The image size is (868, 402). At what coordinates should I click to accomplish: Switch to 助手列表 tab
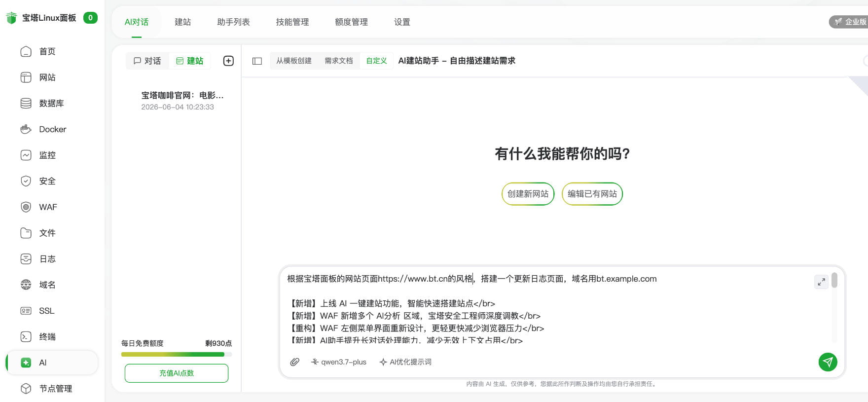[x=234, y=22]
